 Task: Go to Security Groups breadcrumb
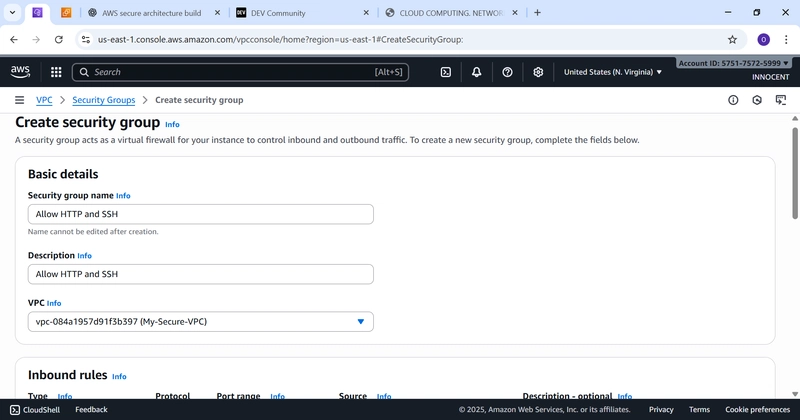click(x=104, y=100)
